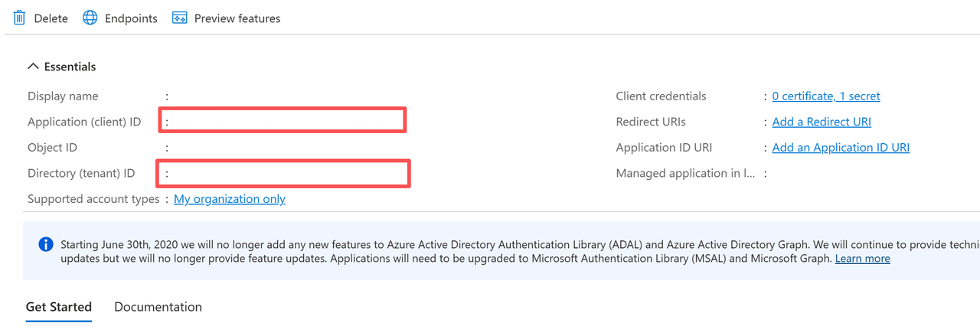This screenshot has width=980, height=336.
Task: Click the blue info icon in banner
Action: click(46, 245)
